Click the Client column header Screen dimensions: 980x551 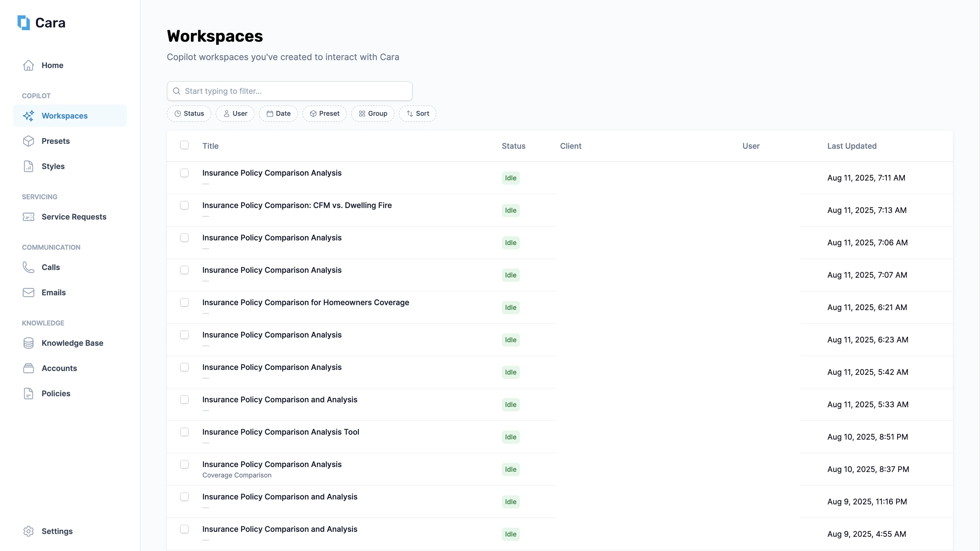point(571,146)
